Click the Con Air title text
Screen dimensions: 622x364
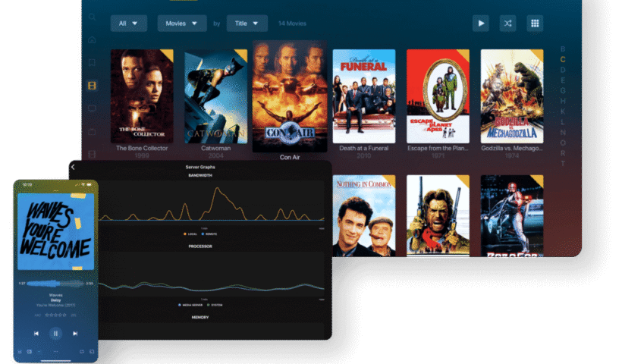pos(290,157)
